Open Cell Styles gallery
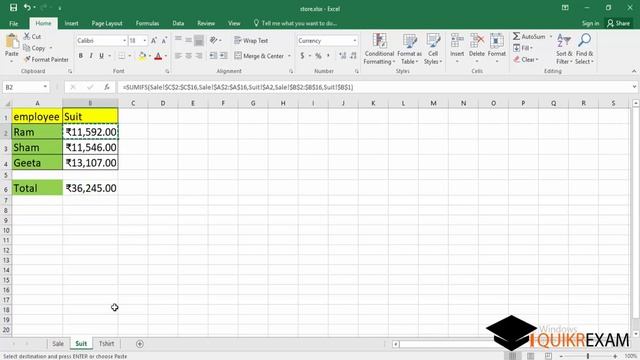 (x=433, y=49)
